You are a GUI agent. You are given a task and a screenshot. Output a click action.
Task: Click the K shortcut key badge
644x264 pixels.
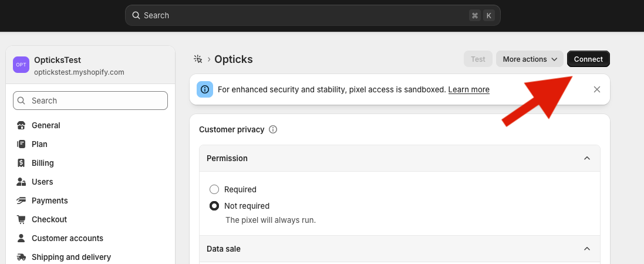click(489, 16)
